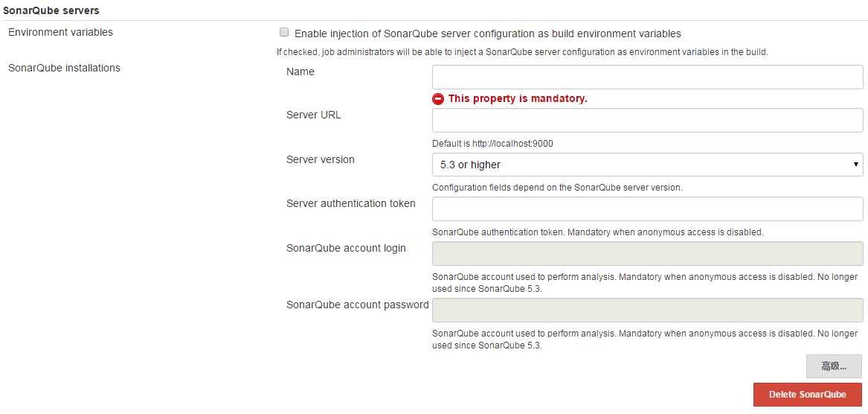Click the 高级... advanced button
Screen dimensions: 868x414
(x=834, y=366)
